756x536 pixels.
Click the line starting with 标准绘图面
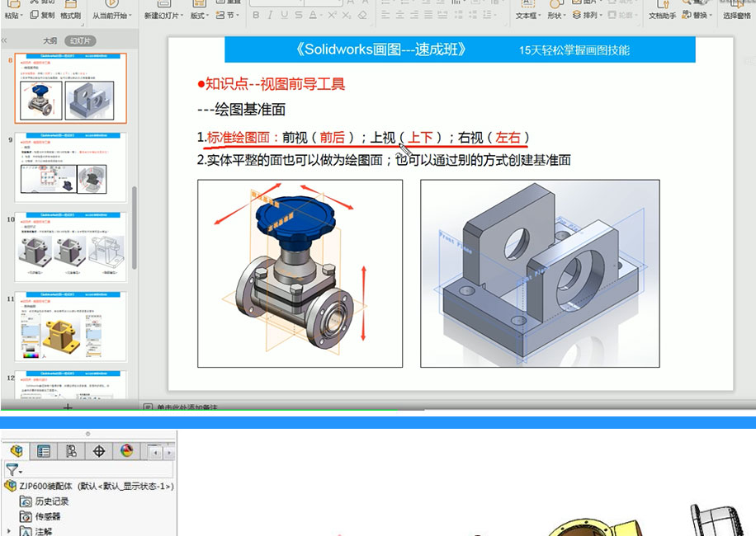(x=363, y=138)
